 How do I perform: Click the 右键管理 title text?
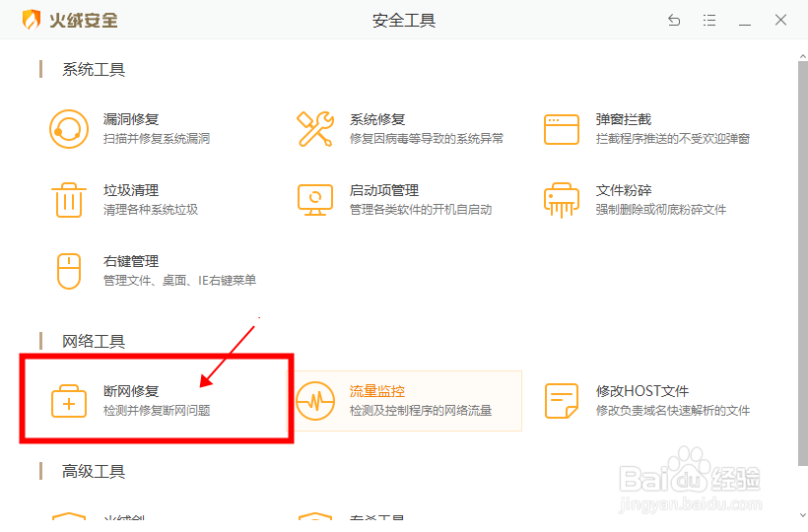pyautogui.click(x=131, y=262)
